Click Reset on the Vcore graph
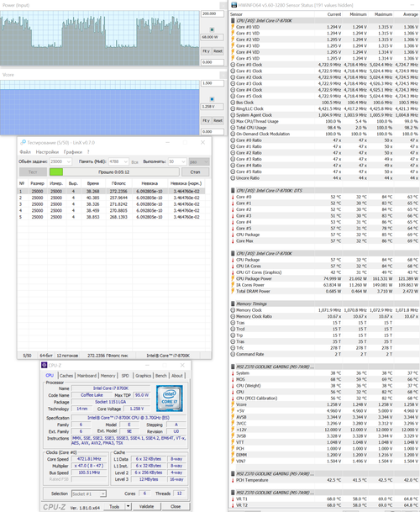This screenshot has width=420, height=512. (218, 120)
